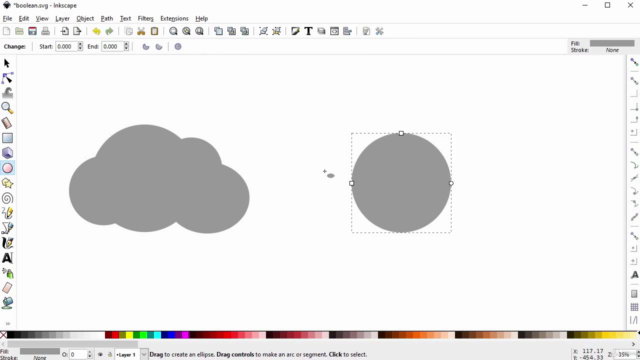This screenshot has height=360, width=640.
Task: Click the status bar Fill swatch
Action: tap(40, 351)
